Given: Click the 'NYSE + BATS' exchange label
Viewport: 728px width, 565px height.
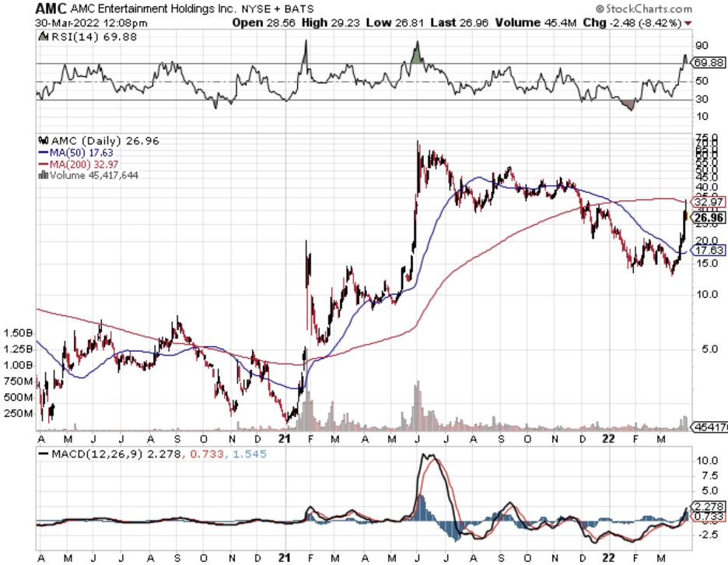Looking at the screenshot, I should [277, 9].
